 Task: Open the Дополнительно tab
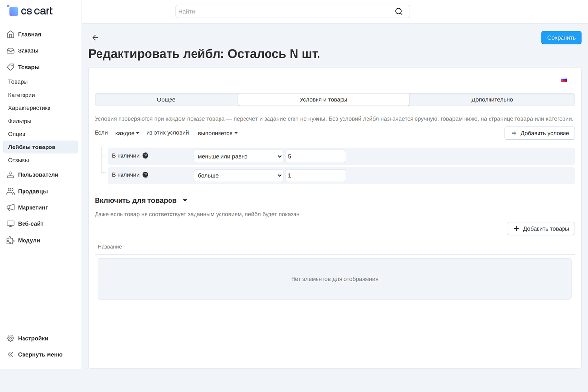492,100
